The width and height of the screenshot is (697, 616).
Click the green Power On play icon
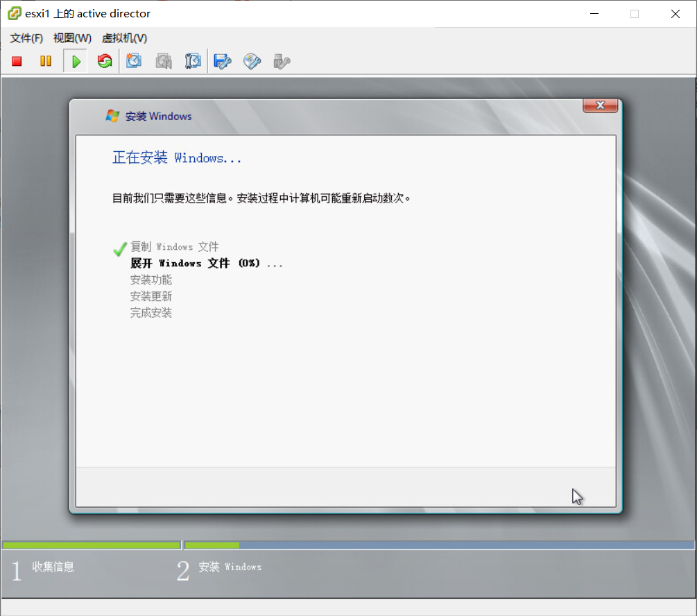(76, 61)
